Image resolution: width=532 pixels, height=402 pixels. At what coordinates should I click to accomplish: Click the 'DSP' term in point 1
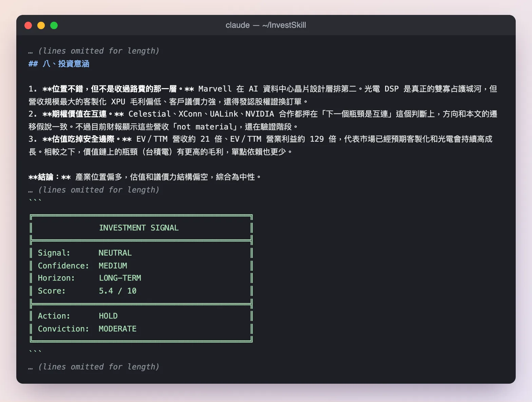392,89
